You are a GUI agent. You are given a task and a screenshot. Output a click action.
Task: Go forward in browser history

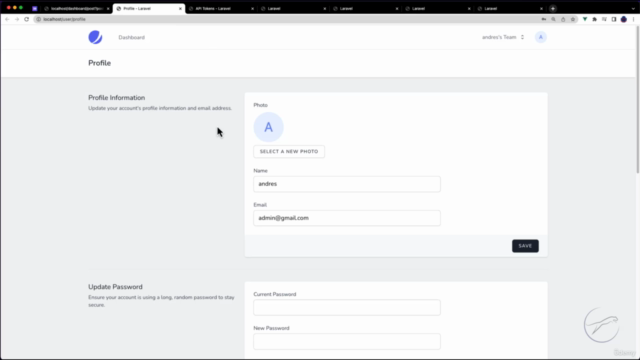pos(17,19)
